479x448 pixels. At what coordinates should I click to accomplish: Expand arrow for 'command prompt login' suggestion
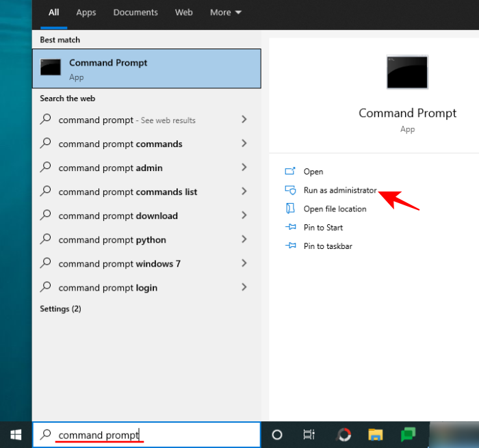pos(244,287)
